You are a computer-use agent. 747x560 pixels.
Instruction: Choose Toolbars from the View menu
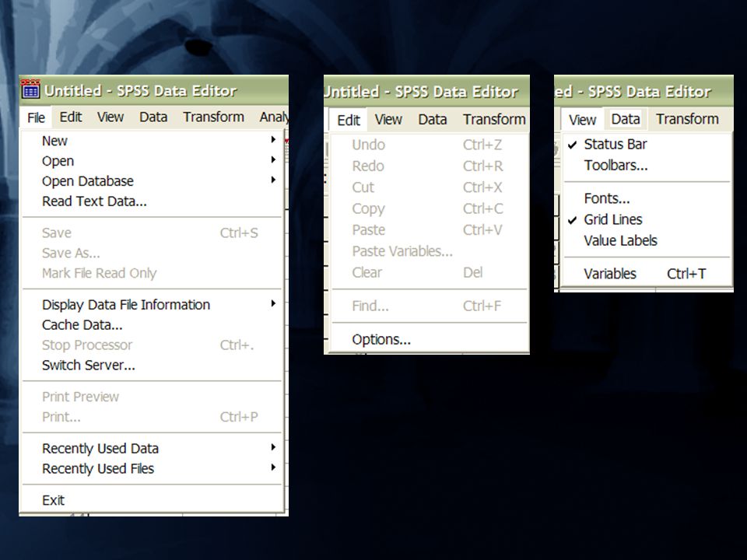[x=647, y=166]
